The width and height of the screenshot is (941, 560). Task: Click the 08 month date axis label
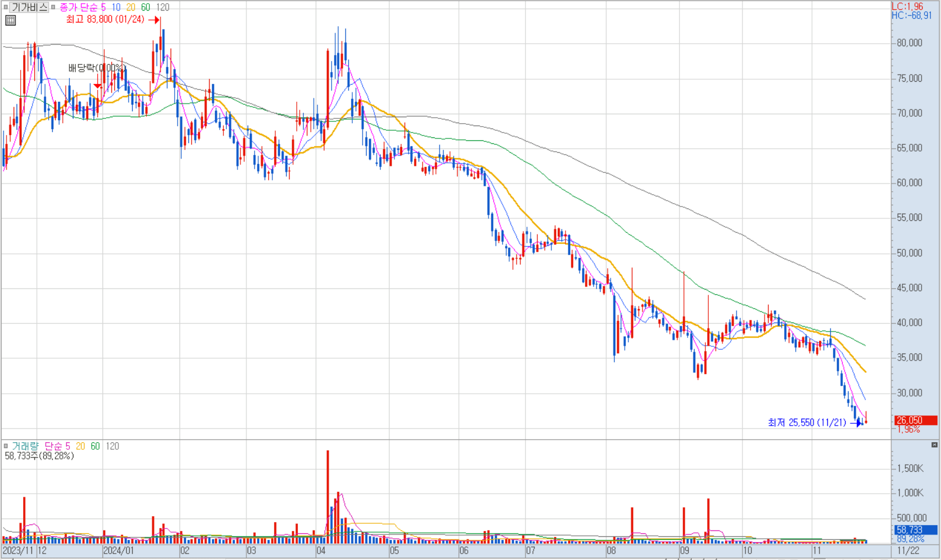(x=611, y=551)
